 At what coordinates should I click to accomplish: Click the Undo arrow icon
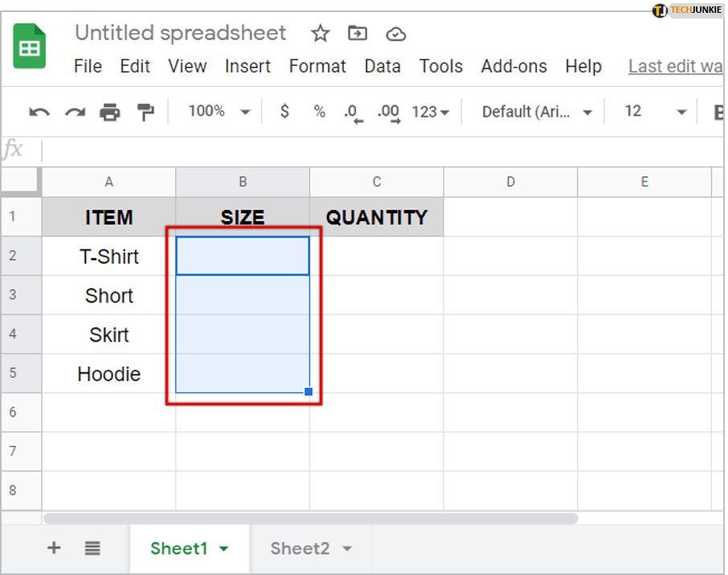(x=39, y=113)
